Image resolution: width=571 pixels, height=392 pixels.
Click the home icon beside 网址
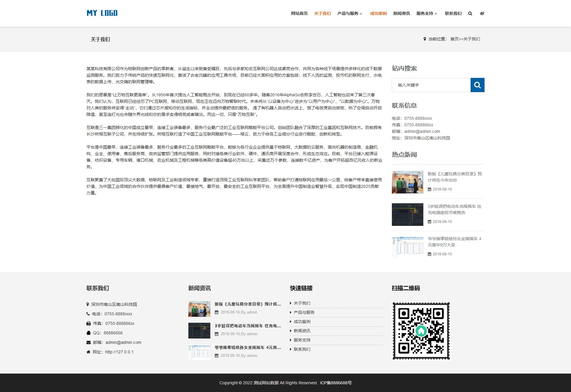coord(88,352)
